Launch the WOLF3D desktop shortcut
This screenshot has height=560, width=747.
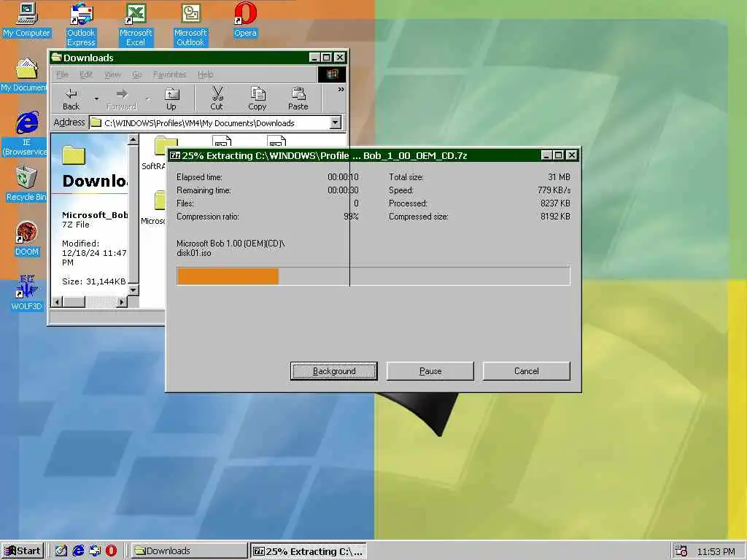[27, 293]
